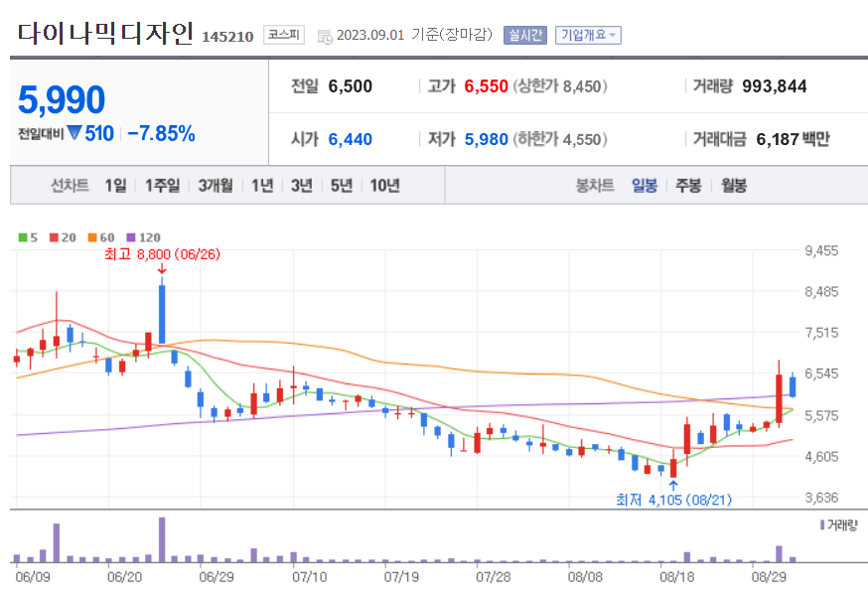868x597 pixels.
Task: Select the 3년 line chart tab
Action: [302, 186]
